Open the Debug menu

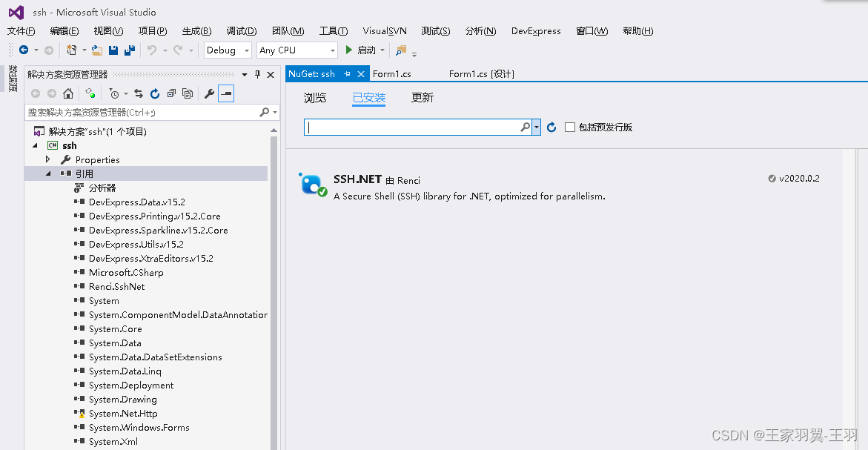click(242, 31)
